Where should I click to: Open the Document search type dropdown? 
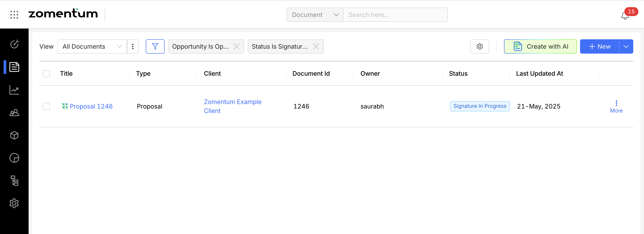click(315, 15)
